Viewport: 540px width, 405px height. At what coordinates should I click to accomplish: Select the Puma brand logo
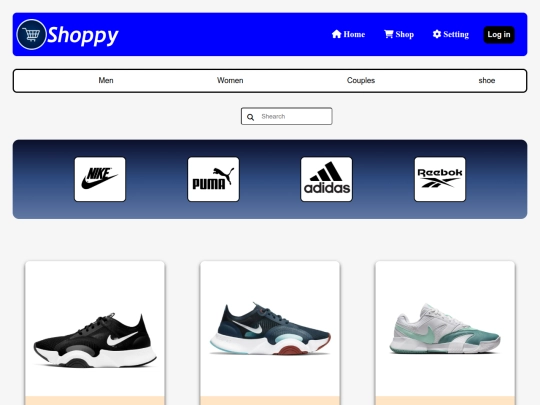(213, 179)
